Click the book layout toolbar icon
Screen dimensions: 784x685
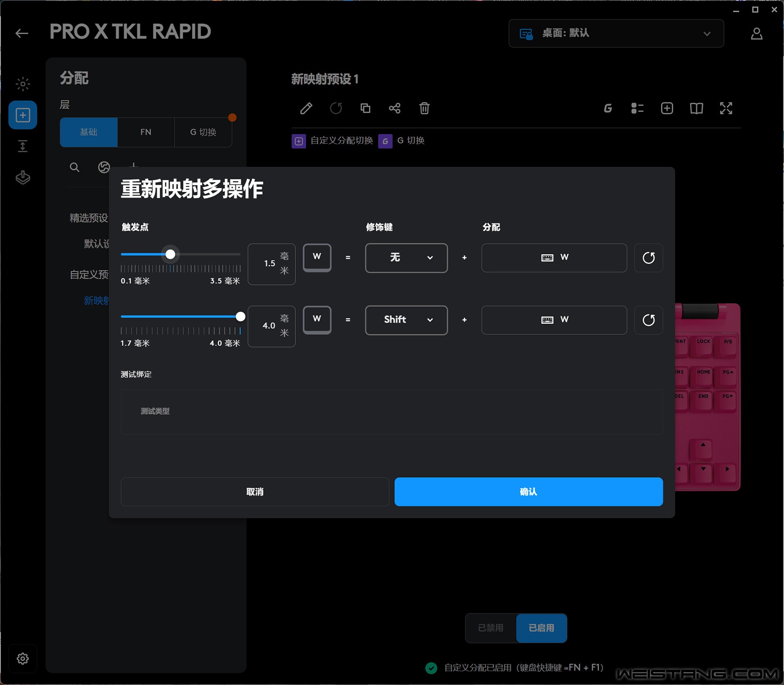click(696, 108)
